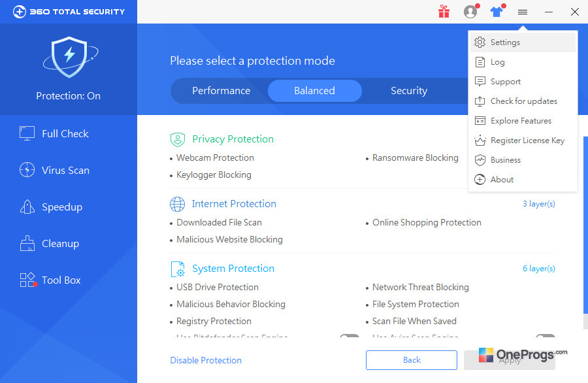Open the theme shirt icon
Image resolution: width=588 pixels, height=383 pixels.
(x=497, y=12)
